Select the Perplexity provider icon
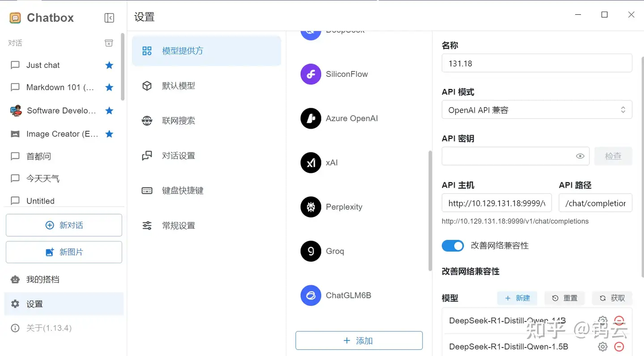This screenshot has height=356, width=644. click(311, 207)
